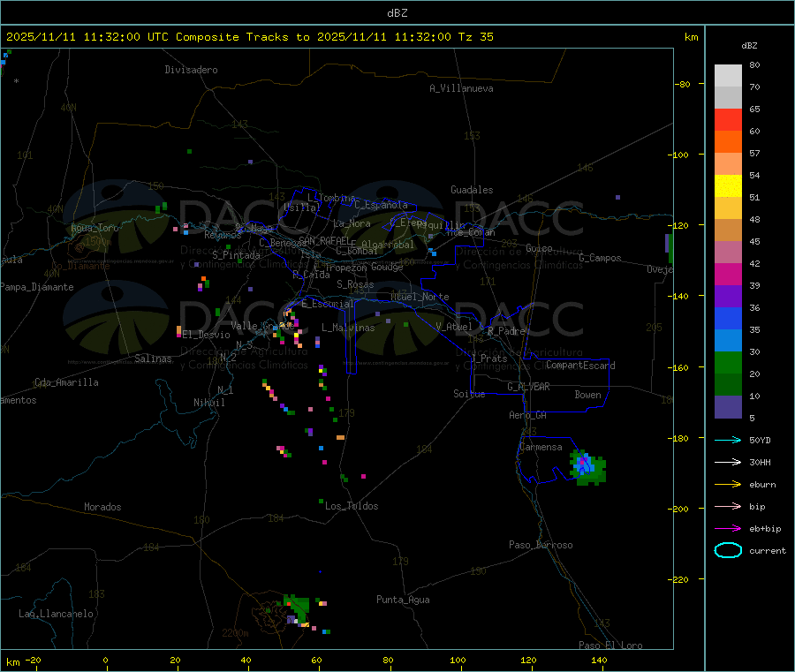The image size is (795, 672).
Task: Click the 'R_Padre' label
Action: coord(506,331)
